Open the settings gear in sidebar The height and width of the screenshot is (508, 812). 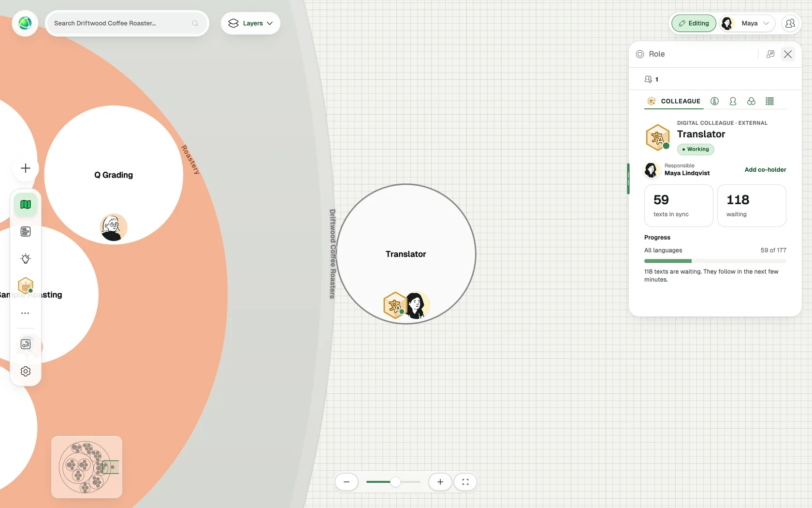click(26, 371)
